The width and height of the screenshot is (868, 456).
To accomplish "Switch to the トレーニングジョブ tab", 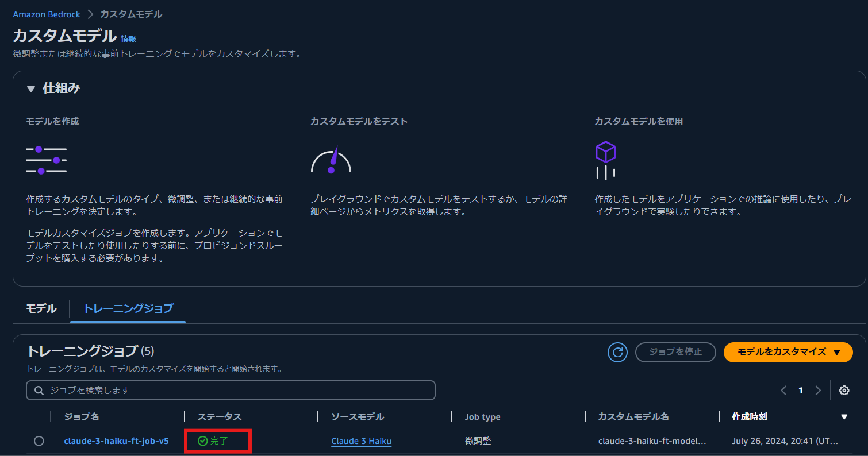I will tap(128, 308).
